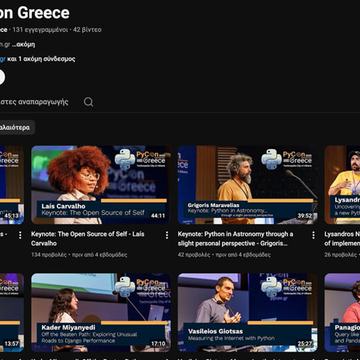Play the Vasileios Giotsas talk thumbnail
This screenshot has width=360, height=360.
(248, 313)
